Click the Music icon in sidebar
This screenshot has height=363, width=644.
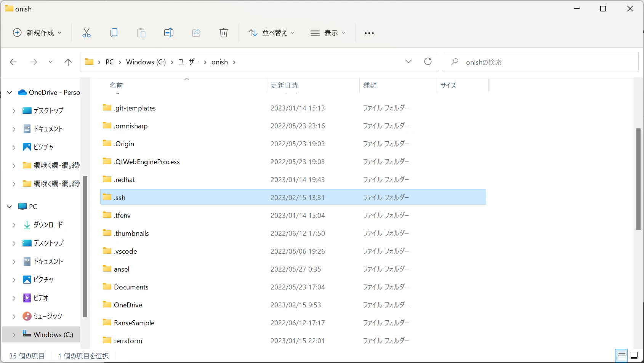[x=27, y=316]
